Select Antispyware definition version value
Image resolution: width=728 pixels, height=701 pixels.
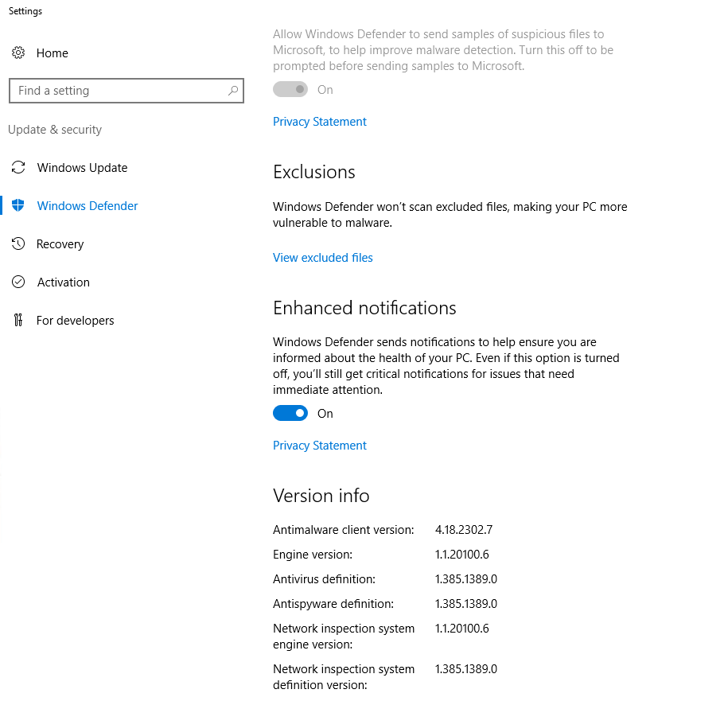click(465, 603)
